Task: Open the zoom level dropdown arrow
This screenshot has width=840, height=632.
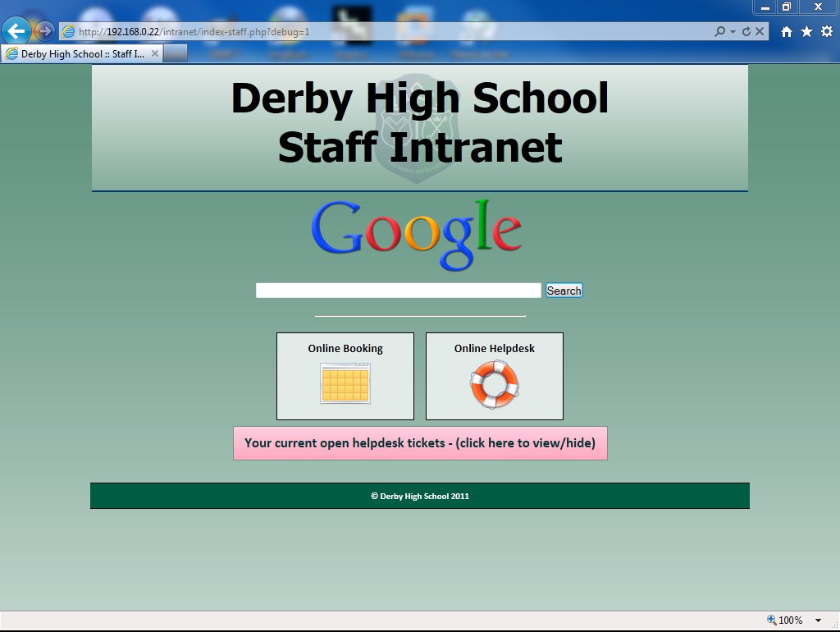Action: pyautogui.click(x=818, y=621)
